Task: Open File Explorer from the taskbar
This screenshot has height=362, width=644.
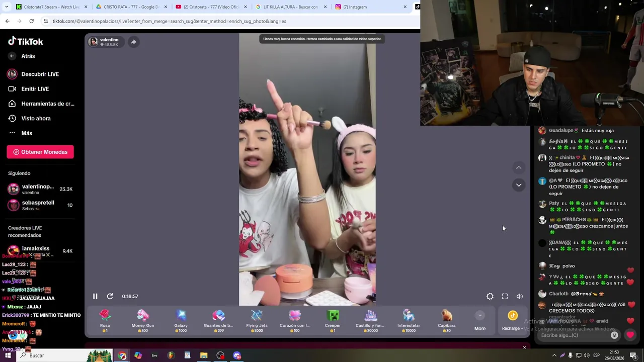Action: 204,355
